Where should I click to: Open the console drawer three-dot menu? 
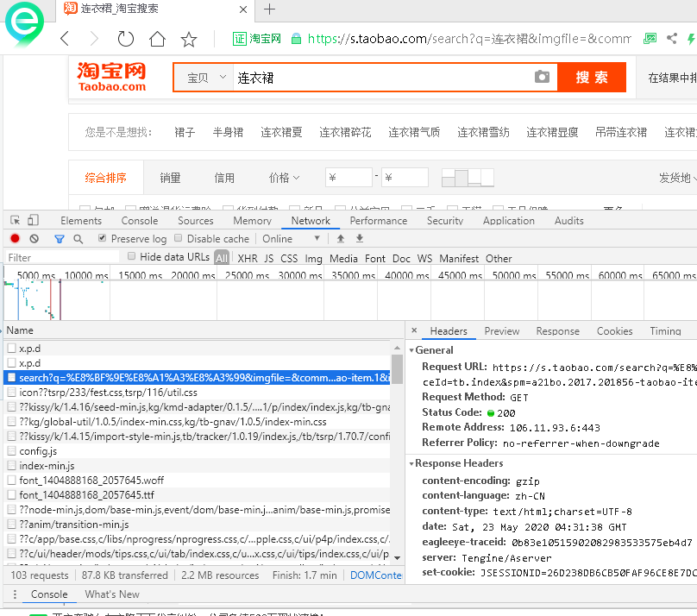pos(15,594)
